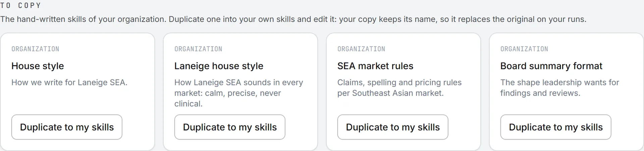Click the 'hand-written skills of your organization' paragraph
The width and height of the screenshot is (644, 151).
tap(293, 19)
